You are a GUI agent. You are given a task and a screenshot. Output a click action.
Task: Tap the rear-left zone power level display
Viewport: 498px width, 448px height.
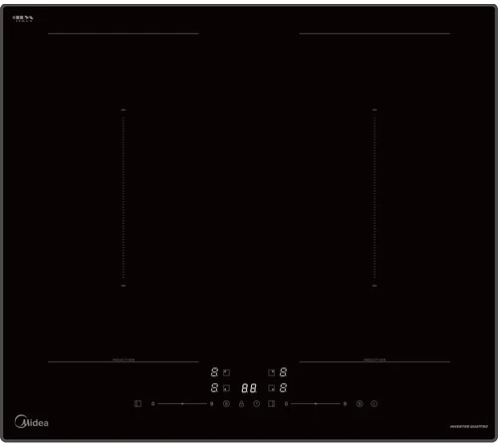coord(214,372)
